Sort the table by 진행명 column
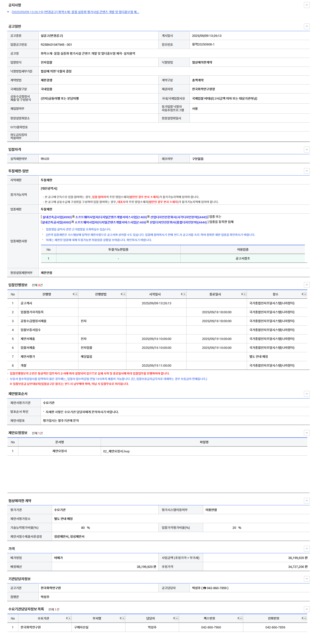 [x=73, y=294]
